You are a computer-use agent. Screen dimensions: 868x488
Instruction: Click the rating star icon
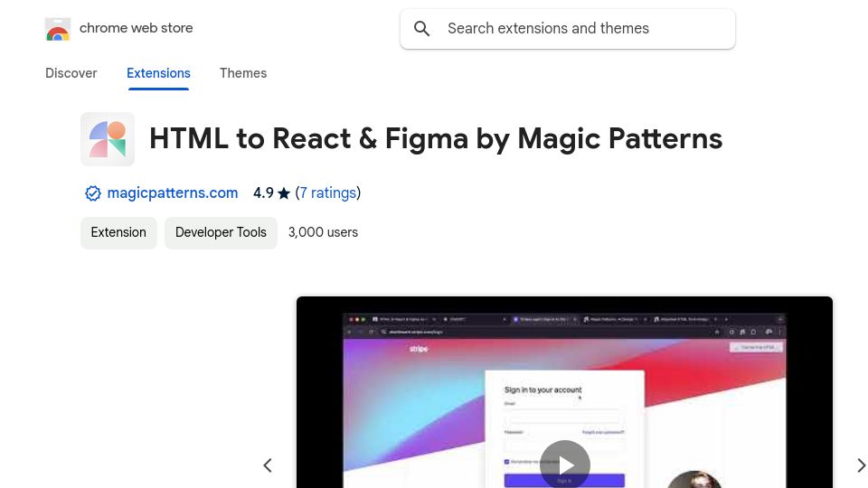(283, 193)
